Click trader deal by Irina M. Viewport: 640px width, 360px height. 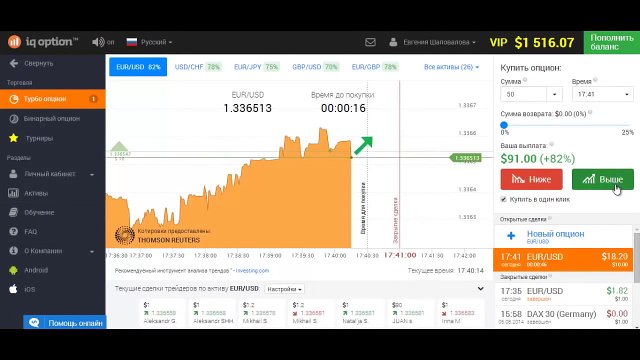click(460, 313)
